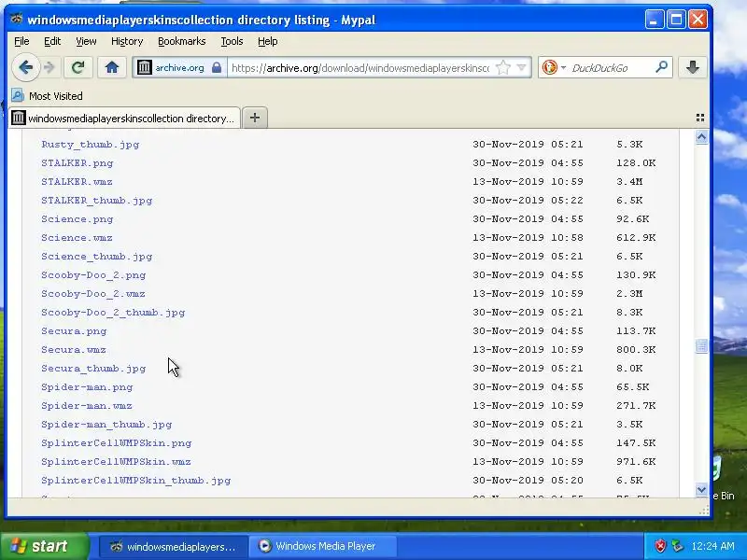Open the Windows Start menu
Image resolution: width=747 pixels, height=560 pixels.
click(x=44, y=546)
